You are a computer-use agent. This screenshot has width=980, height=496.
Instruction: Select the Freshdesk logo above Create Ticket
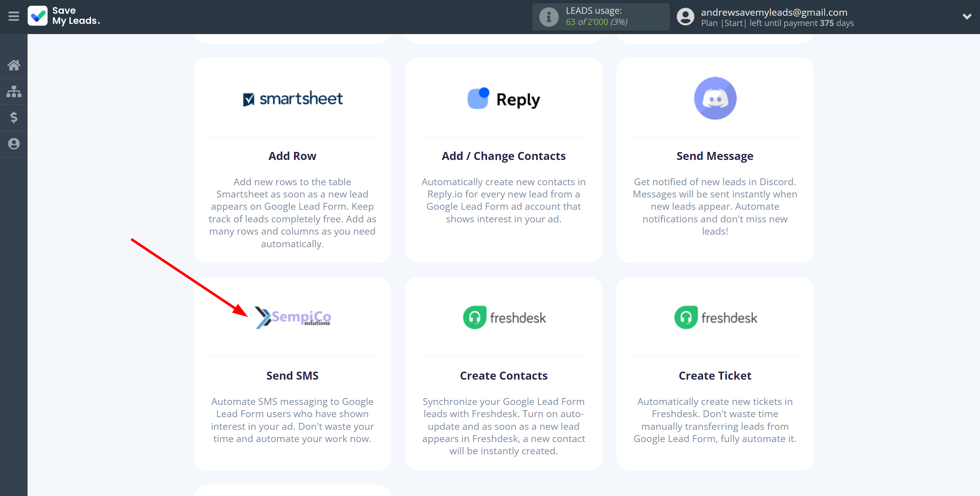(x=716, y=317)
